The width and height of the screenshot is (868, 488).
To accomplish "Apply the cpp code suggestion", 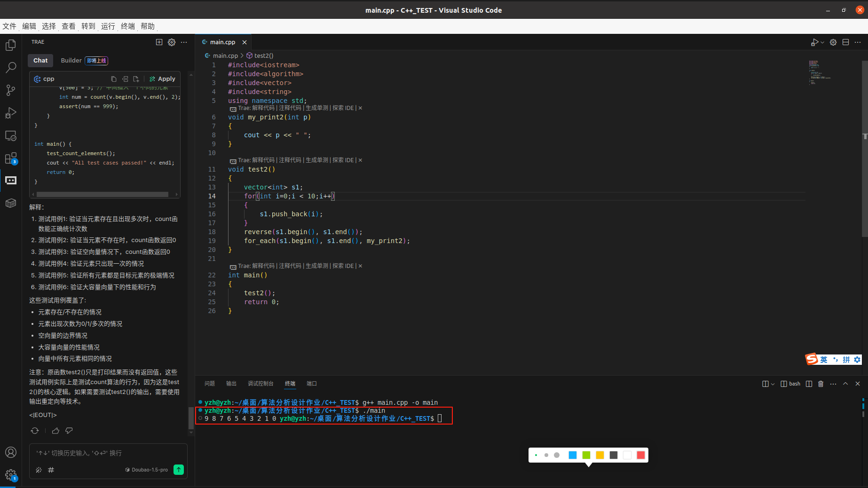I will pos(162,79).
